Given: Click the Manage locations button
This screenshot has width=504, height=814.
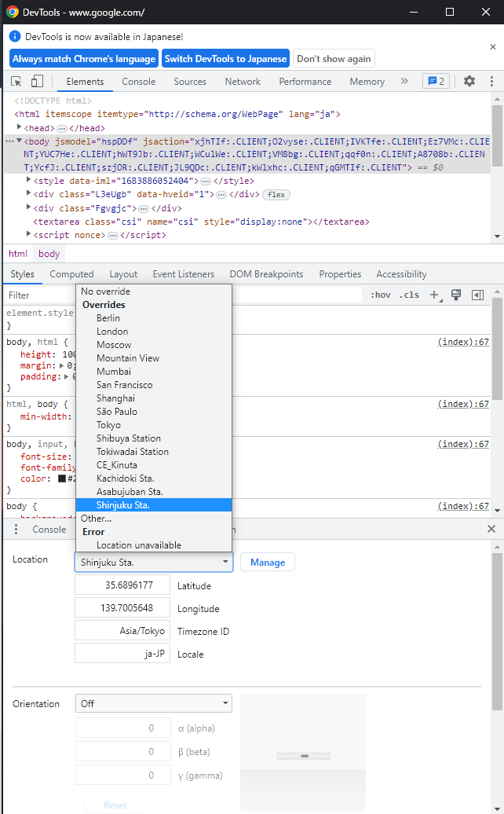Looking at the screenshot, I should [268, 563].
